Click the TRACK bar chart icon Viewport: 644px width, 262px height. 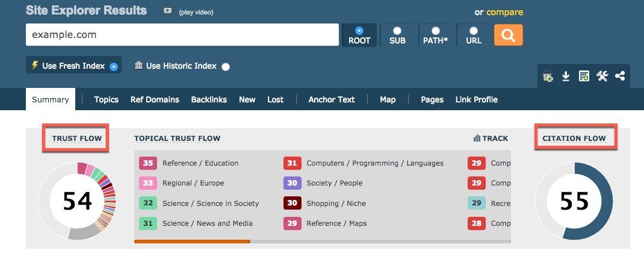point(477,139)
